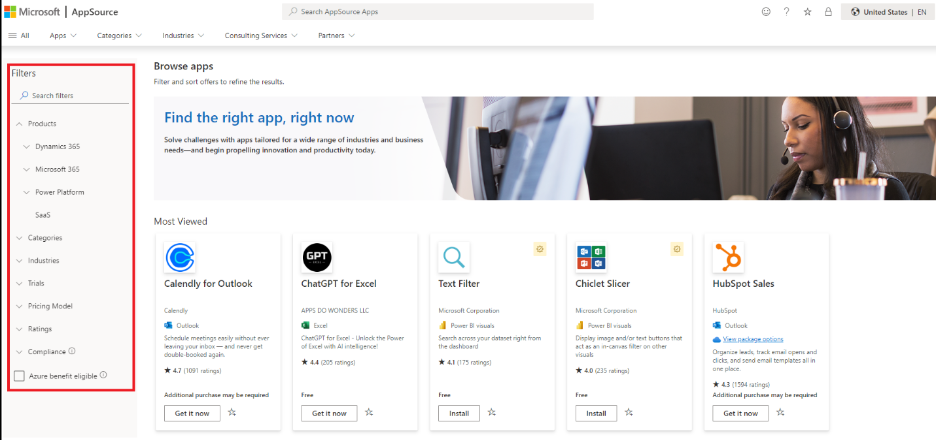
Task: Favorite Text Filter with star
Action: tap(492, 413)
